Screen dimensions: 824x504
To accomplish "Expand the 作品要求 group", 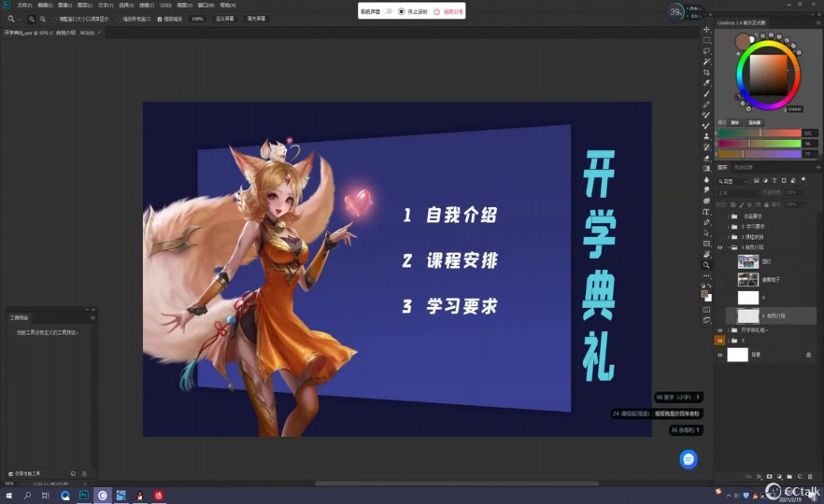I will point(729,217).
